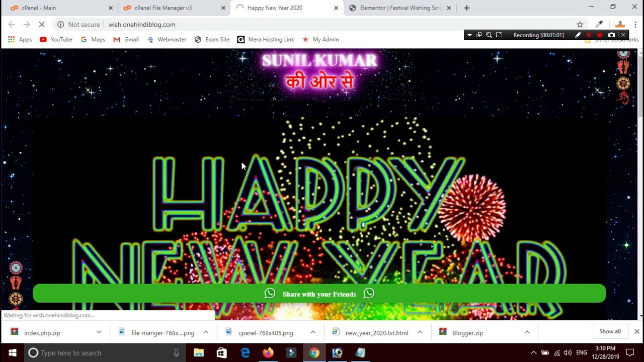Expand options for cpanel-768x405.png download
644x362 pixels.
coord(313,332)
